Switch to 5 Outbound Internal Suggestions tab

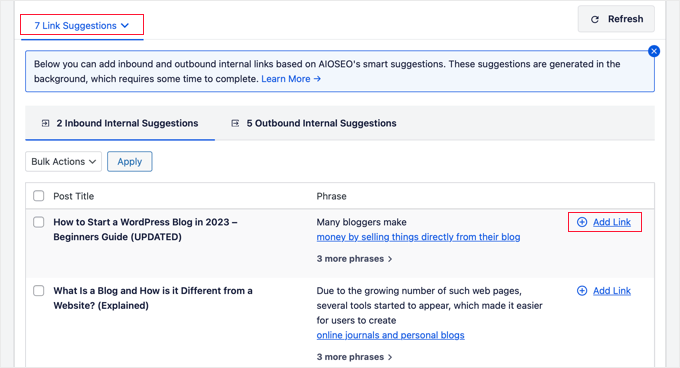point(314,123)
